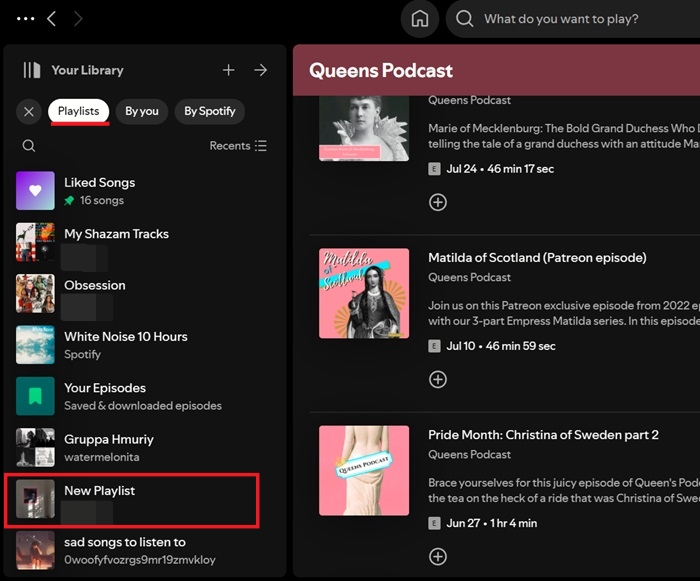Open the Home page icon
The width and height of the screenshot is (700, 581).
[x=420, y=19]
